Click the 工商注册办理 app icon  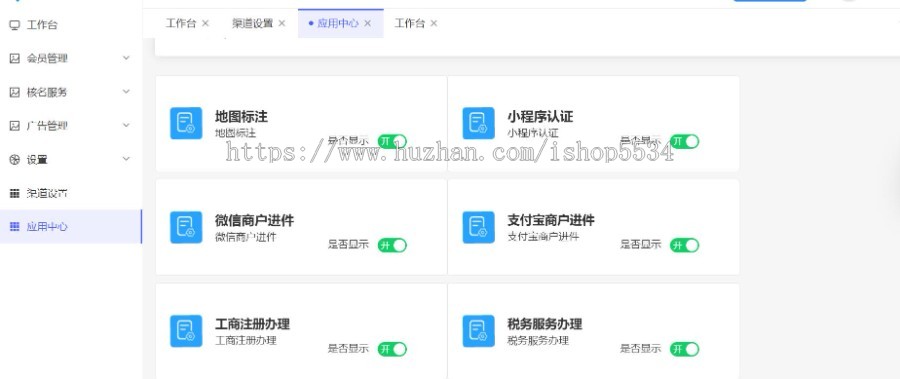click(x=186, y=331)
